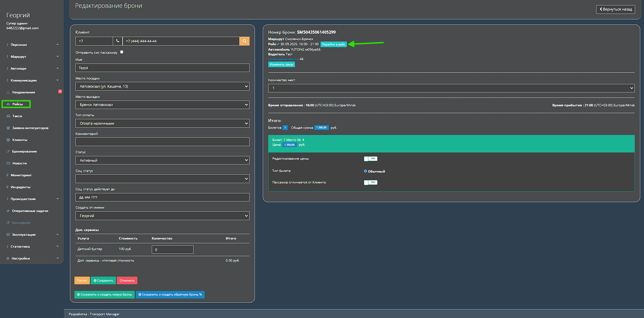
Task: Click the orange client search icon
Action: (244, 41)
